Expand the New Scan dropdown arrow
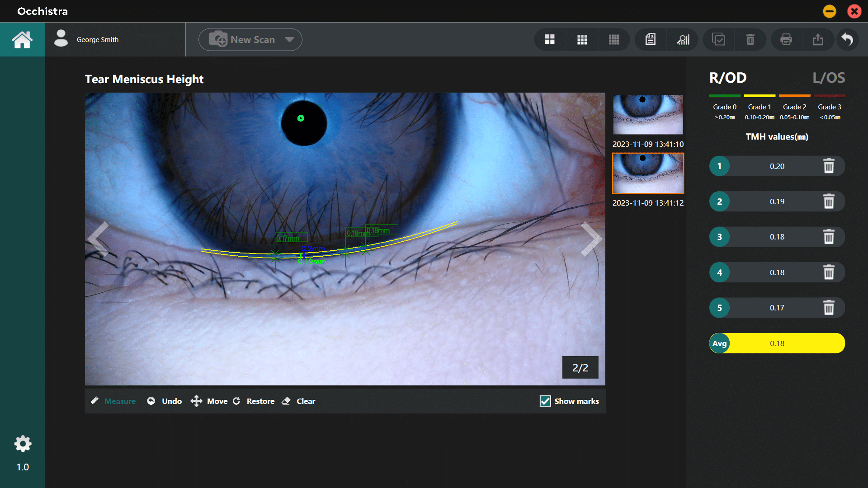 [x=289, y=40]
